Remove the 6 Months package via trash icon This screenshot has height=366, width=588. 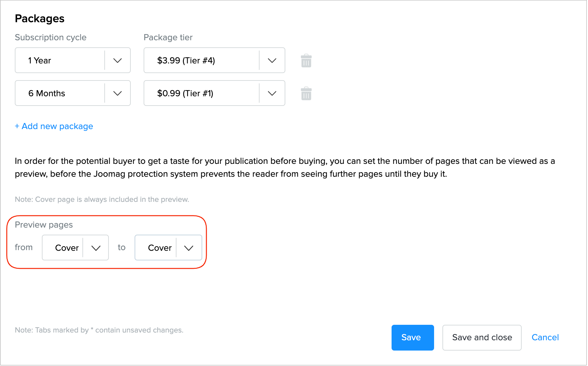(x=306, y=94)
